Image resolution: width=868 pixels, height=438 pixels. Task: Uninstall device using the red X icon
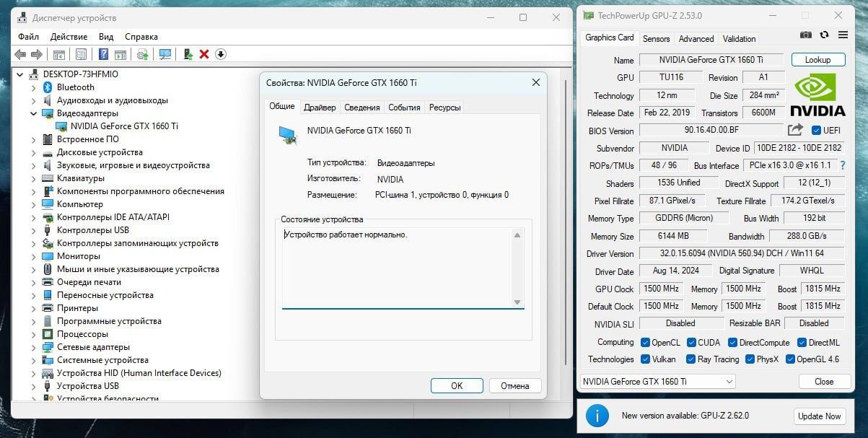[204, 54]
